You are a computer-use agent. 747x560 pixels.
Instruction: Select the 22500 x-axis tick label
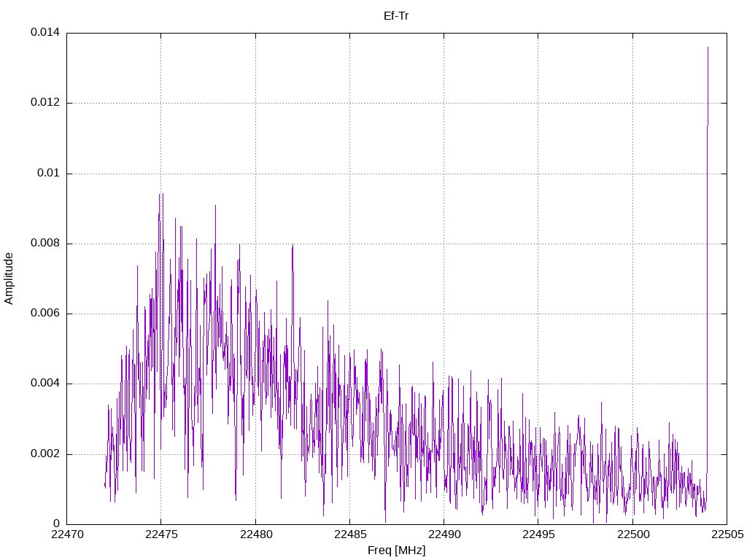point(633,534)
